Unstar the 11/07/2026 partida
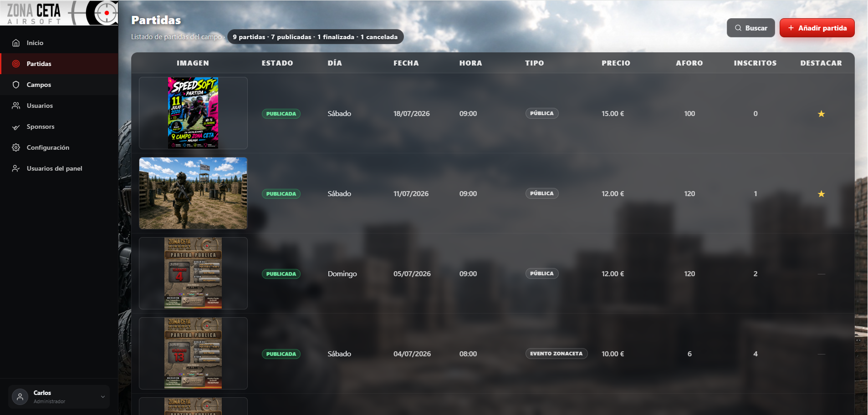The image size is (868, 415). tap(821, 194)
